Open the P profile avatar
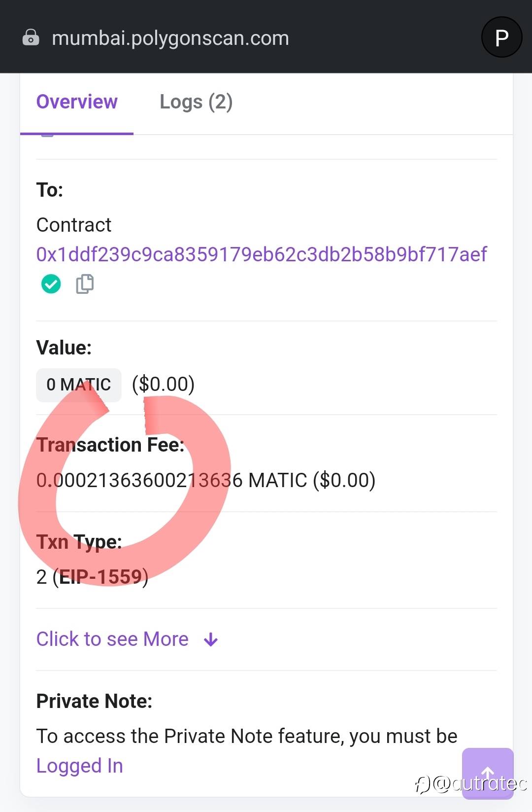Viewport: 532px width, 812px height. point(501,37)
